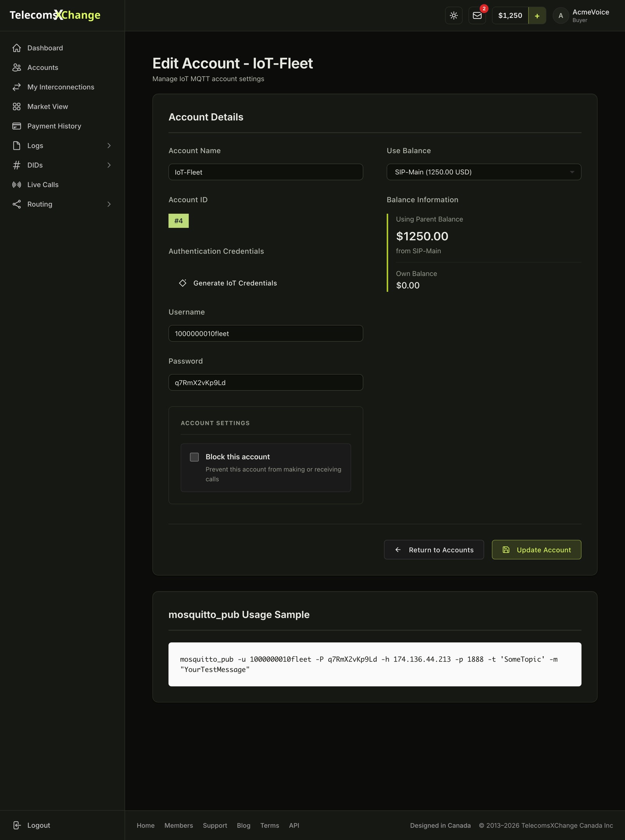Click the Password input field
The height and width of the screenshot is (840, 625).
pyautogui.click(x=266, y=382)
